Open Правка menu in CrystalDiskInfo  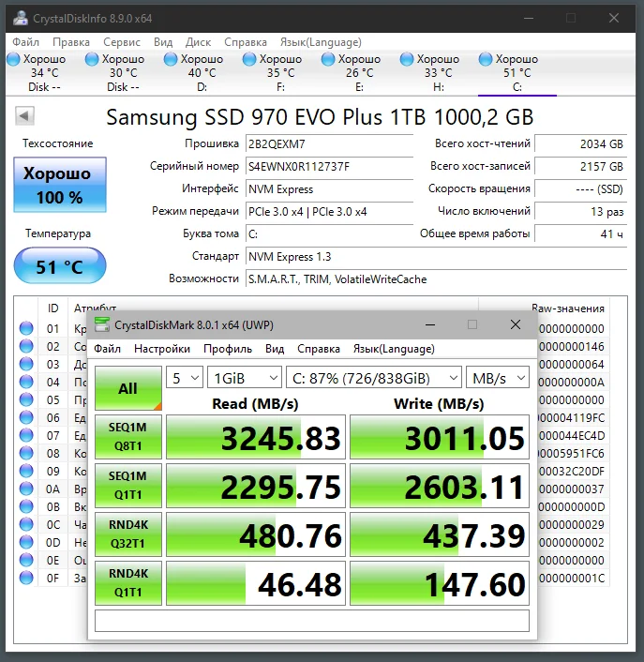pos(71,42)
